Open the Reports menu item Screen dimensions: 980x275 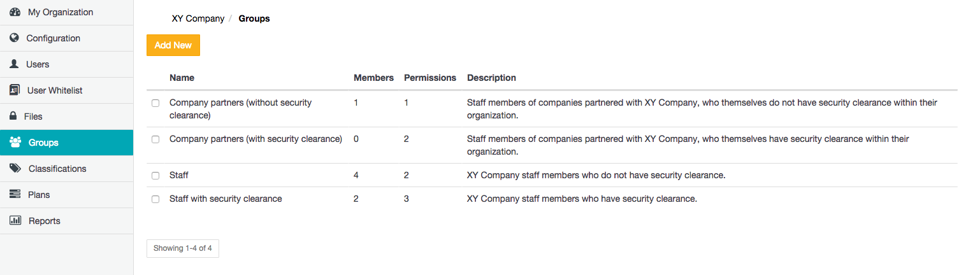pos(44,221)
